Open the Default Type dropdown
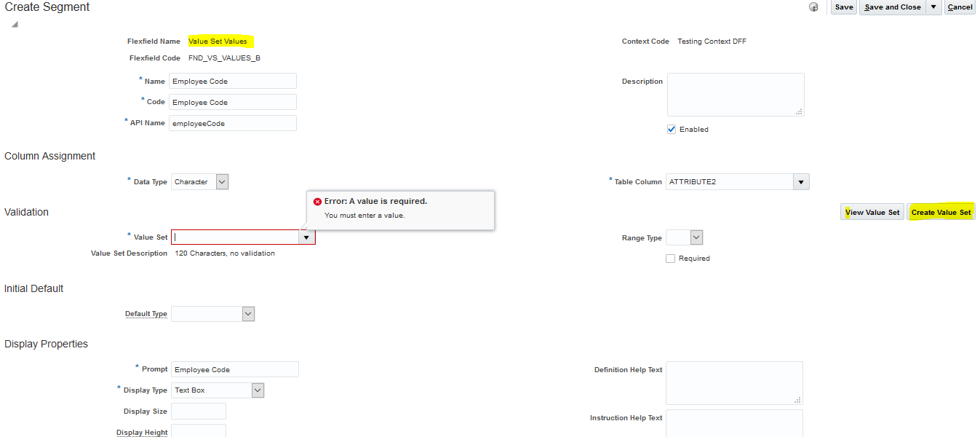 click(x=248, y=313)
